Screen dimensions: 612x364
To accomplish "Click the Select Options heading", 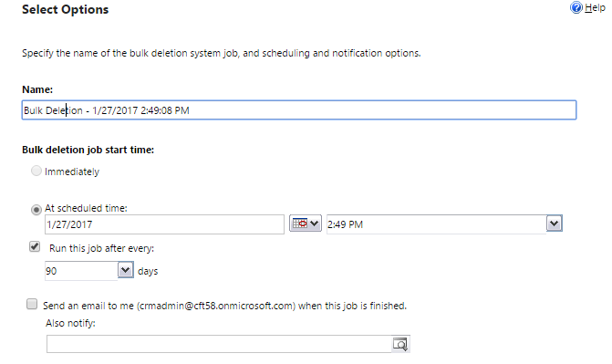I will [x=65, y=9].
